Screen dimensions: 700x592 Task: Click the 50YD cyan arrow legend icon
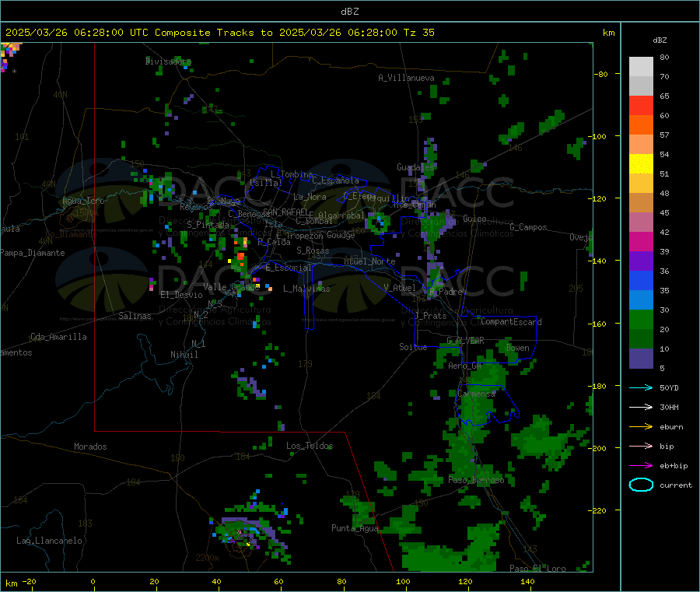pos(641,387)
